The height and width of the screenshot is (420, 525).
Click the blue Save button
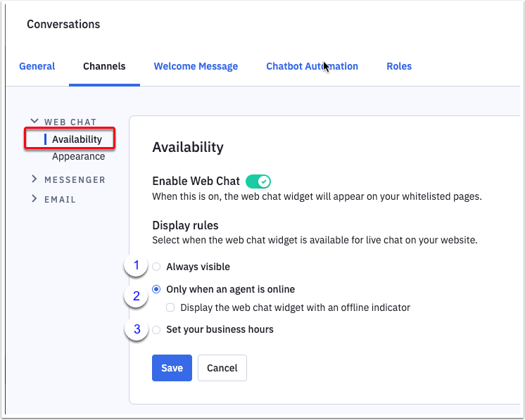172,368
